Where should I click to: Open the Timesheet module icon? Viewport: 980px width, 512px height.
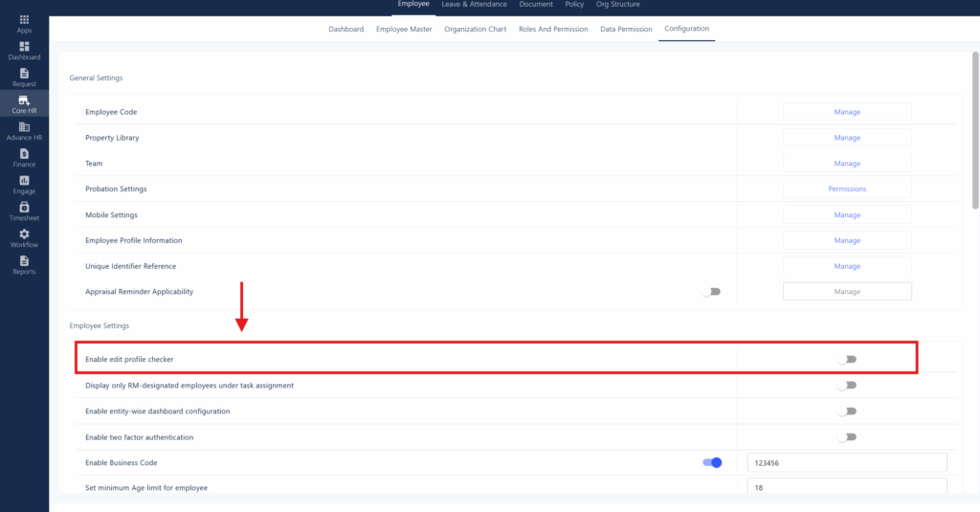click(x=24, y=208)
